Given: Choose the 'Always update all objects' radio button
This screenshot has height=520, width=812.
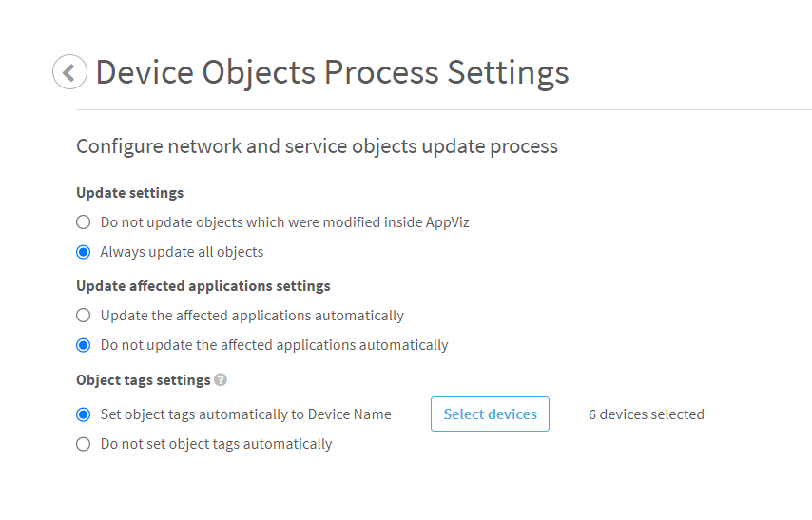Looking at the screenshot, I should (84, 252).
